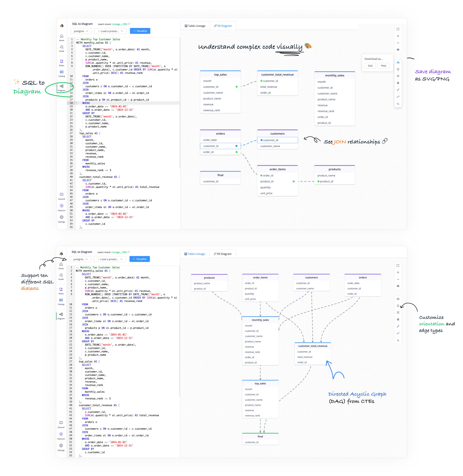463x476 pixels.
Task: Click the fullscreen icon in the top diagram toolbar
Action: [x=398, y=29]
